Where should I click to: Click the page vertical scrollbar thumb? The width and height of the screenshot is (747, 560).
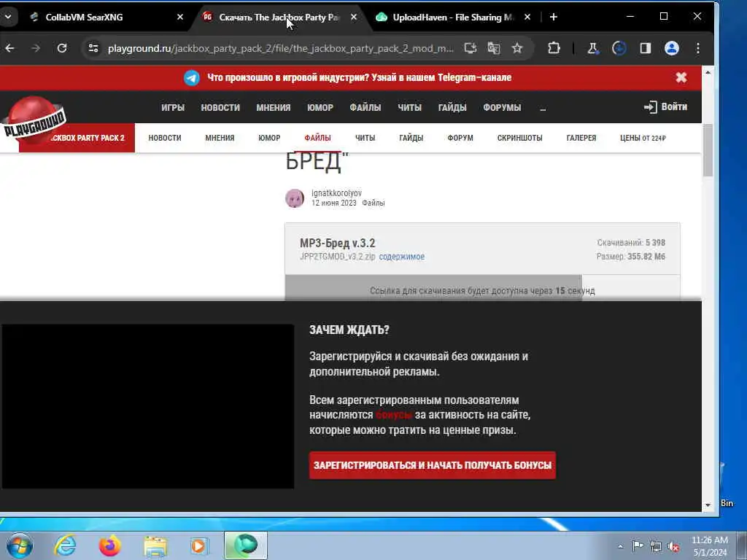pos(708,150)
